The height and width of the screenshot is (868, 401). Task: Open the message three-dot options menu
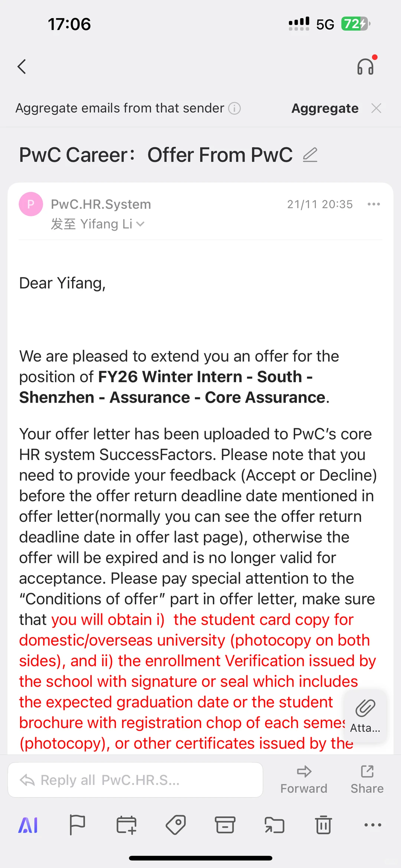click(x=374, y=204)
